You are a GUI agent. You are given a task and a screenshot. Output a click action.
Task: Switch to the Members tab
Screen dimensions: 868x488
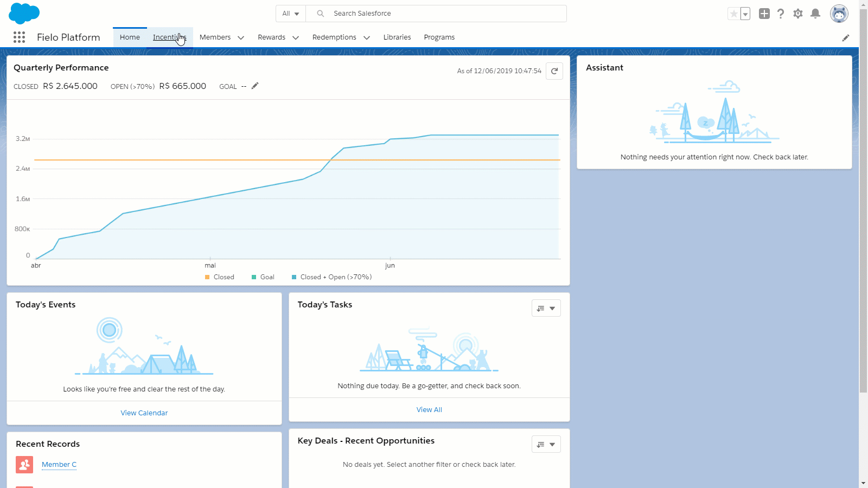click(215, 37)
